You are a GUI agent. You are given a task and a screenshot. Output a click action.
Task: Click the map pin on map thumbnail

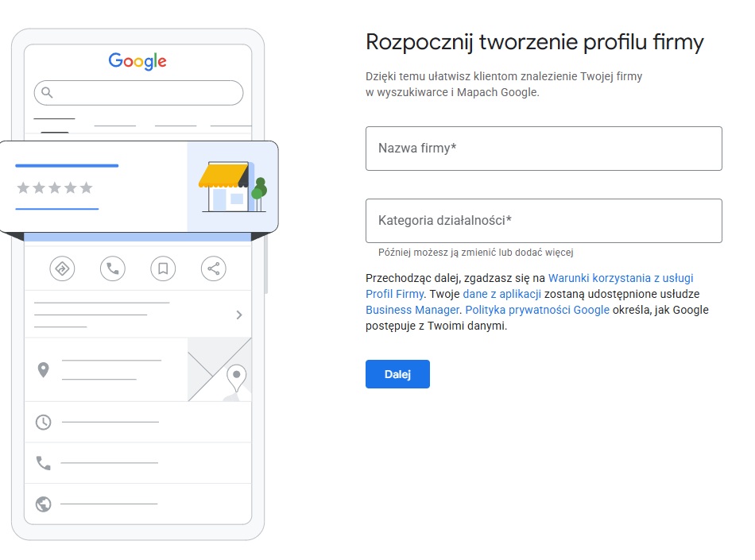[x=236, y=378]
